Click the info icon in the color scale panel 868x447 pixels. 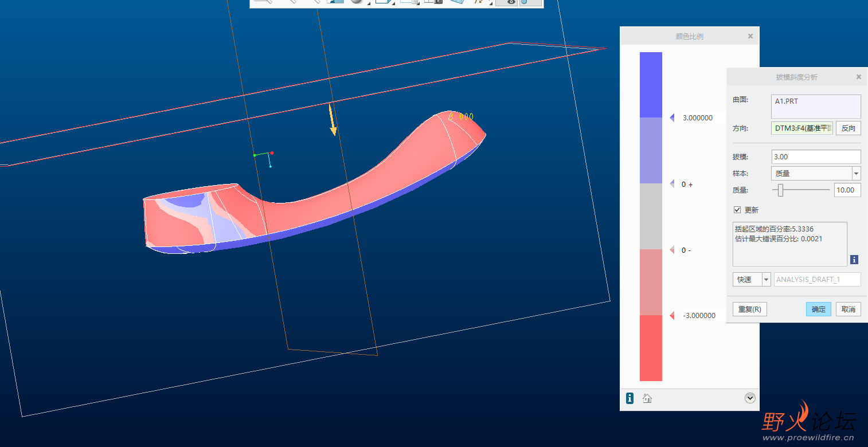click(630, 398)
